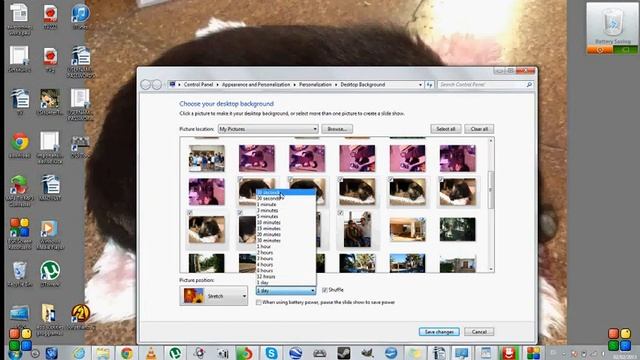640x360 pixels.
Task: Open Skype from the taskbar
Action: coord(271,353)
